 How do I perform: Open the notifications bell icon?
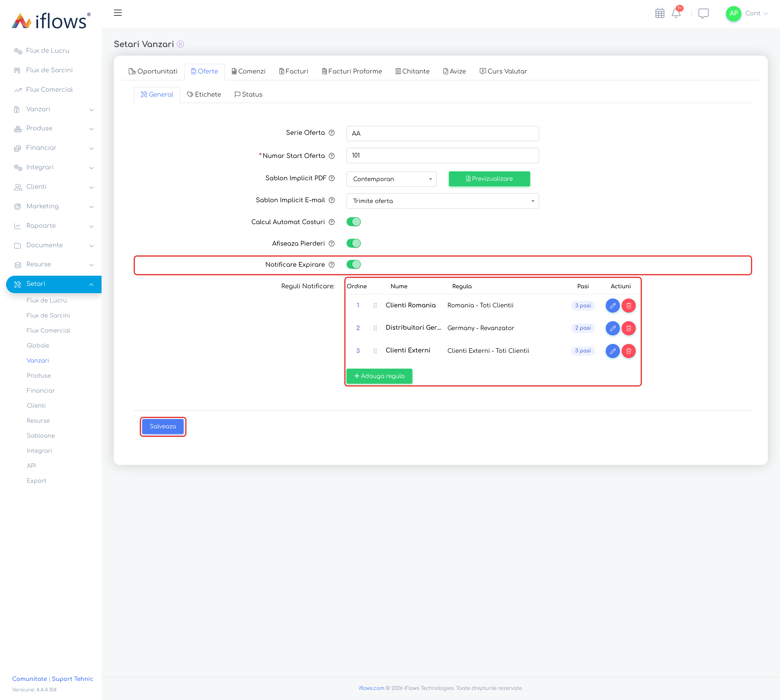tap(676, 13)
